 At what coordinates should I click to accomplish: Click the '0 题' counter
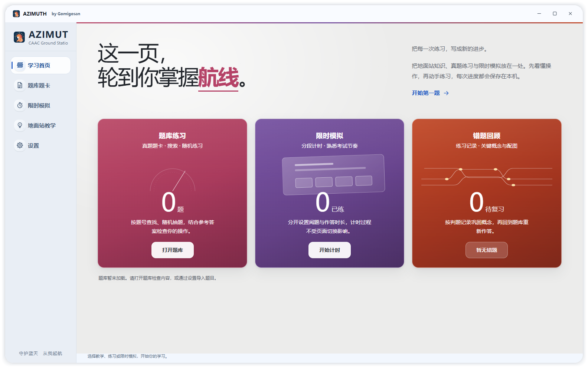point(173,203)
